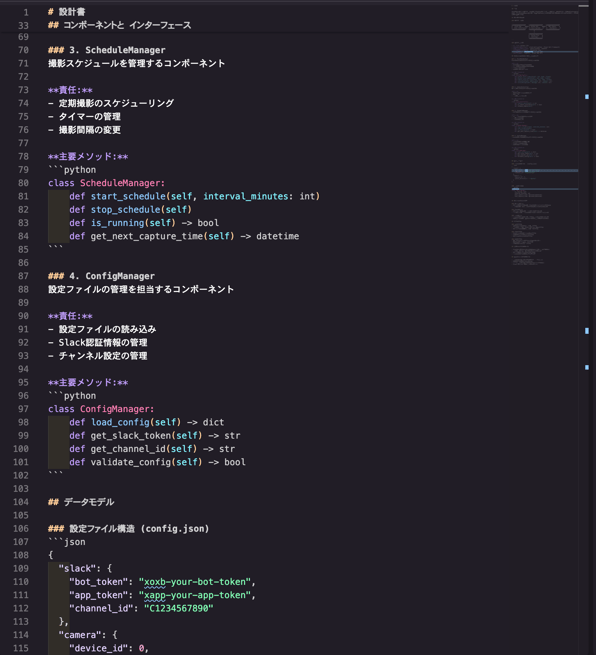Jump to sticky header '# 設計書'
Viewport: 596px width, 655px height.
click(66, 12)
